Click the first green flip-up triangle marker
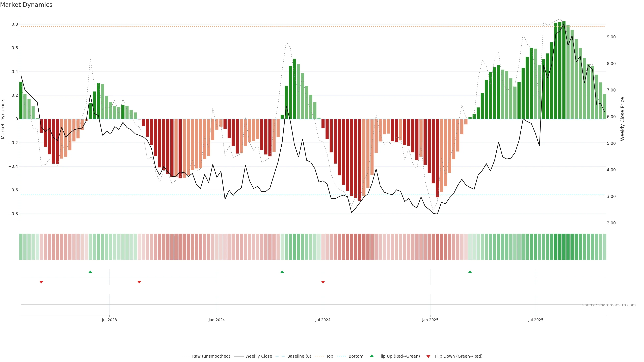This screenshot has height=362, width=644. (90, 272)
